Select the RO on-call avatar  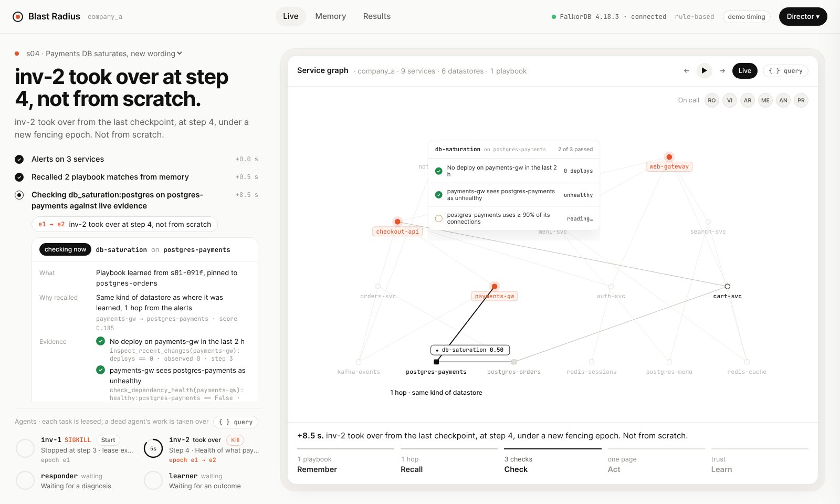click(x=712, y=100)
